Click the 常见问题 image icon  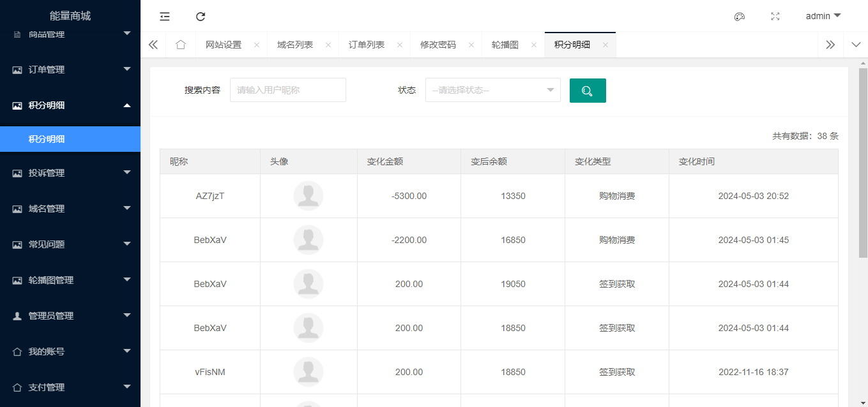coord(17,244)
